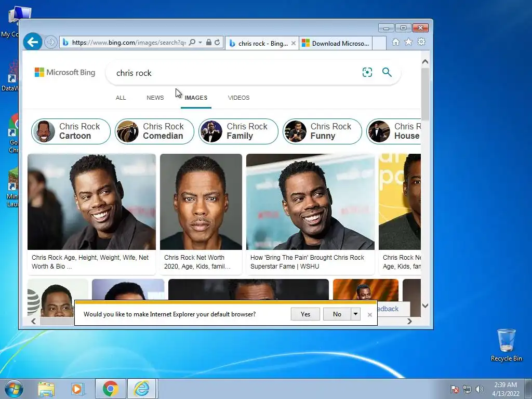This screenshot has width=532, height=399.
Task: Select the My Computer desktop icon
Action: [14, 22]
